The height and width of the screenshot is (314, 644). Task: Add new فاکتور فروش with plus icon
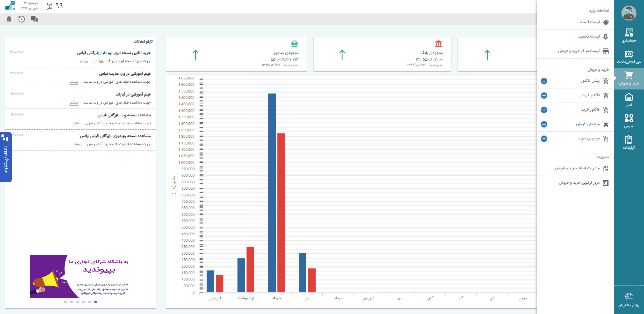coord(544,96)
